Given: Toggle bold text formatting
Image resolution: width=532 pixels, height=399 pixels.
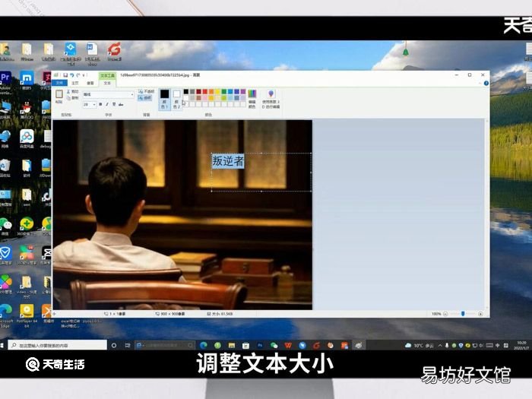Looking at the screenshot, I should (100, 105).
